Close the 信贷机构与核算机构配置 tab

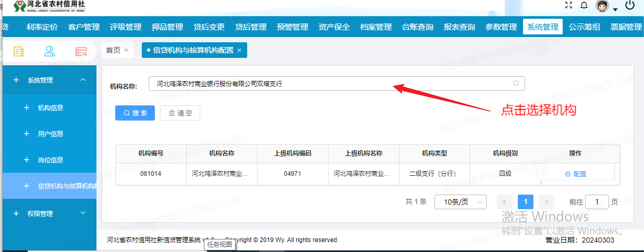coord(239,51)
